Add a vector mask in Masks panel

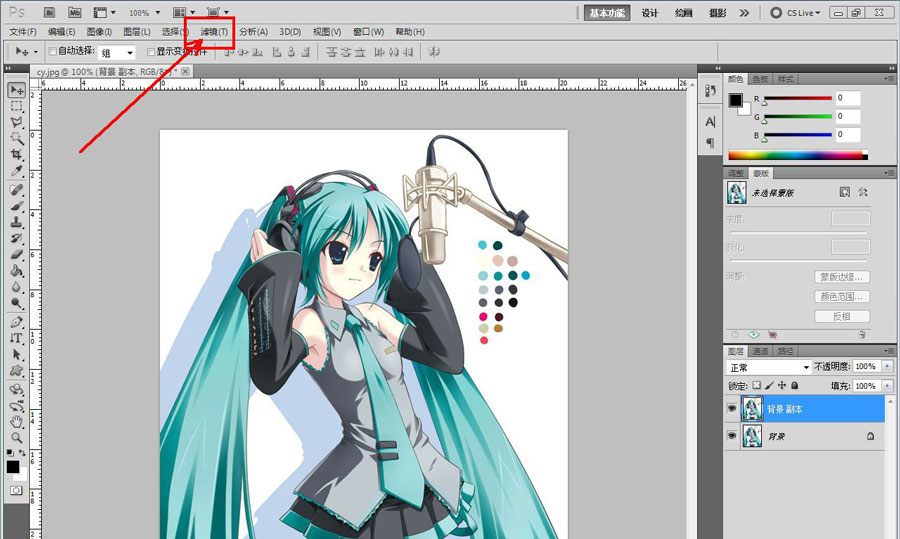863,192
